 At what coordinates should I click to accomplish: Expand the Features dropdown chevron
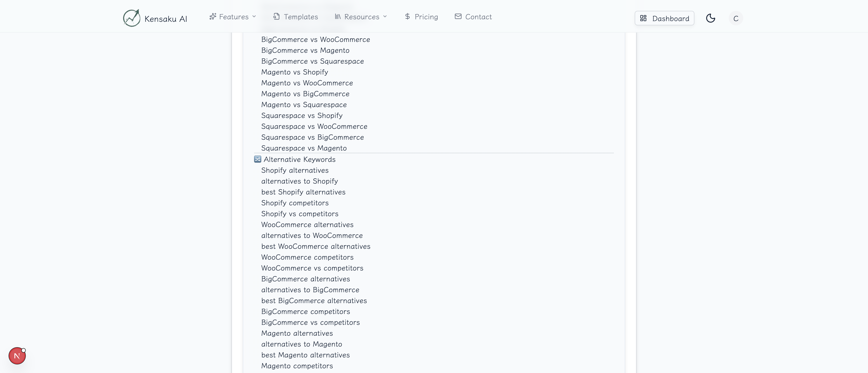[254, 17]
